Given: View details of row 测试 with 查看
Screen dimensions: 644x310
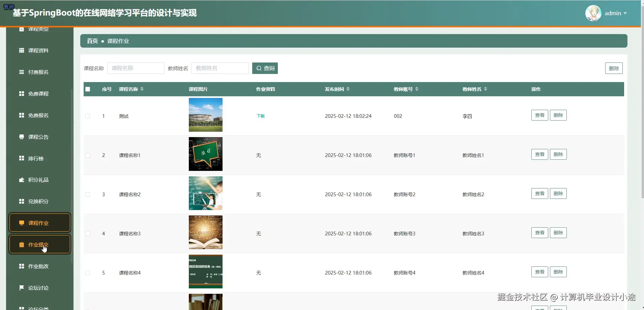Looking at the screenshot, I should click(540, 115).
